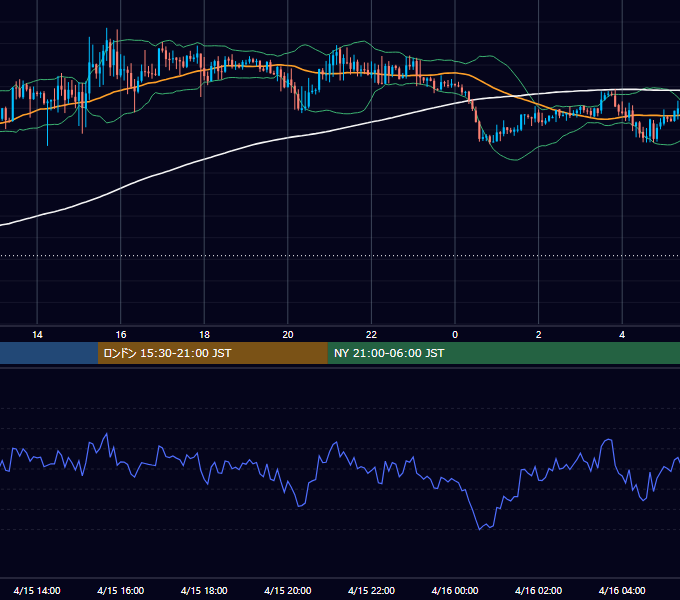
Task: Click the 22 hour label on price axis
Action: pos(371,335)
